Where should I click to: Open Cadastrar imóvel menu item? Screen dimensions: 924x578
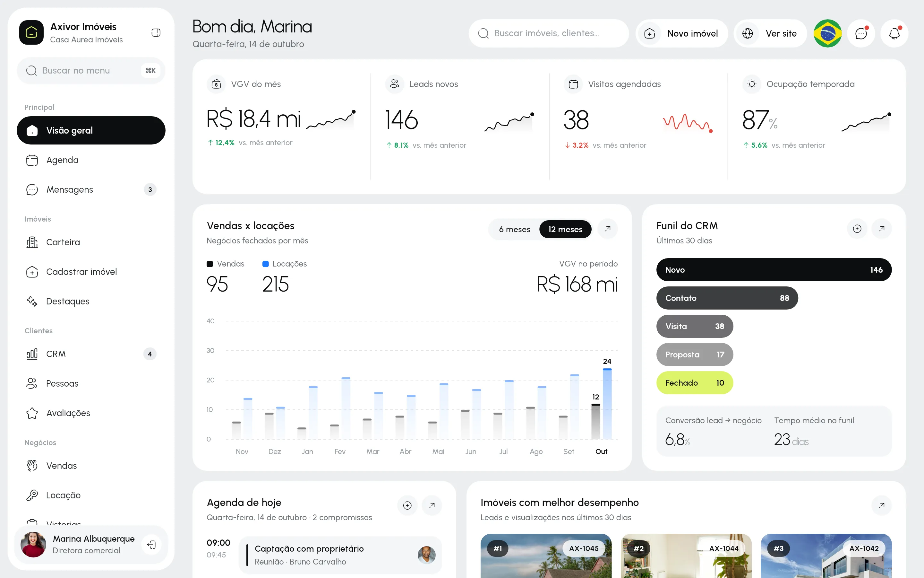pyautogui.click(x=91, y=272)
